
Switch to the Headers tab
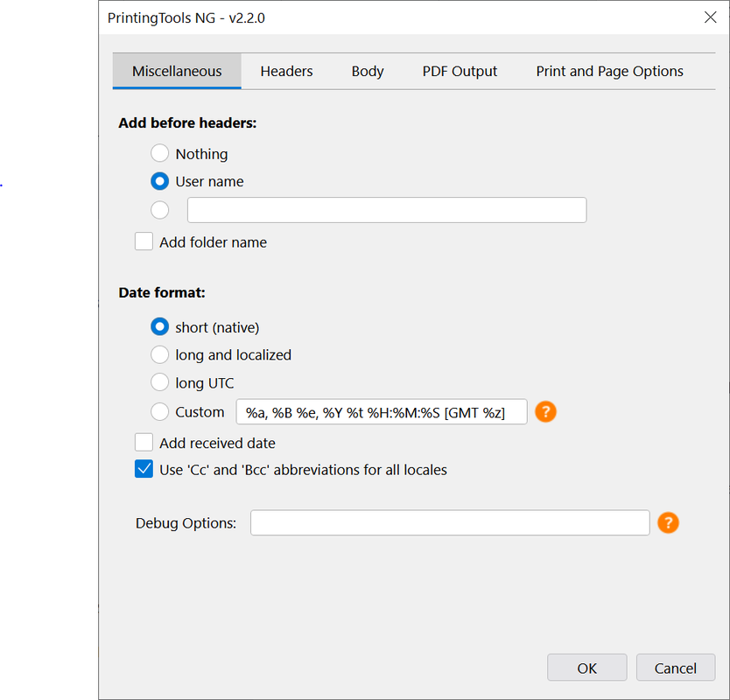click(286, 71)
